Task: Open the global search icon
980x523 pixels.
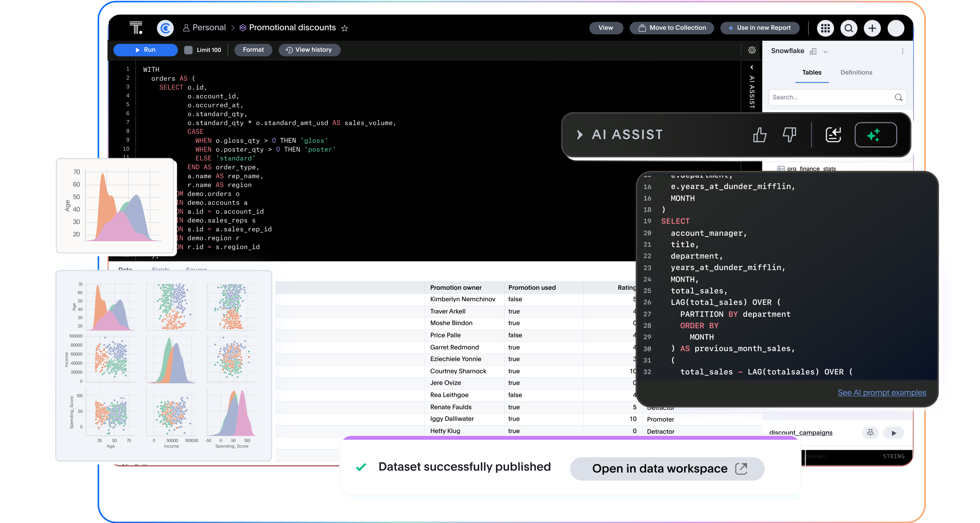Action: (x=848, y=28)
